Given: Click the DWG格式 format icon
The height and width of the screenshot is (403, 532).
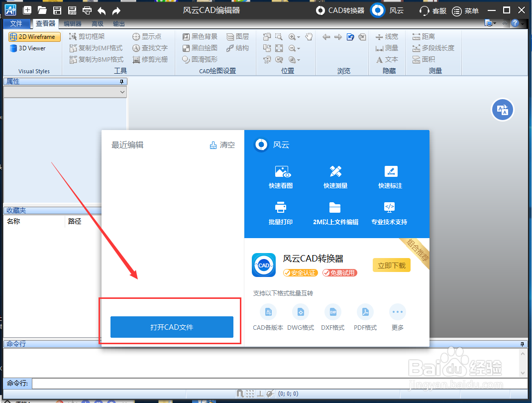Looking at the screenshot, I should tap(301, 311).
